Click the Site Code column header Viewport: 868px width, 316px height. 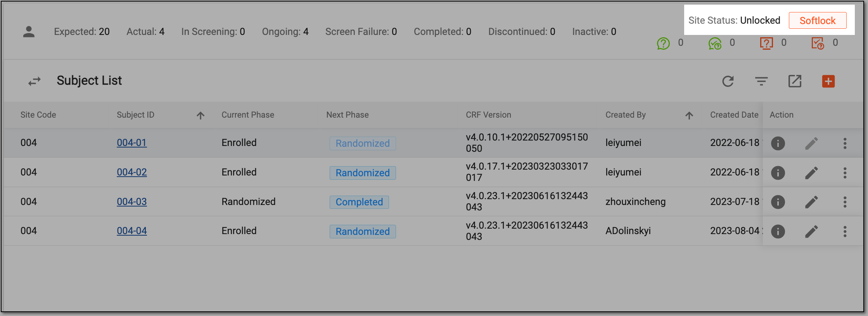point(38,115)
